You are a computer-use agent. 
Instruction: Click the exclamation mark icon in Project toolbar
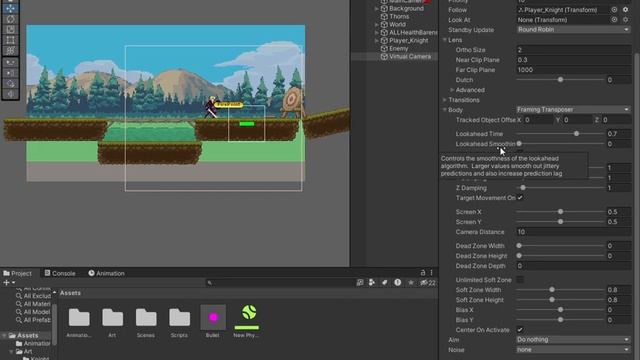coord(398,282)
